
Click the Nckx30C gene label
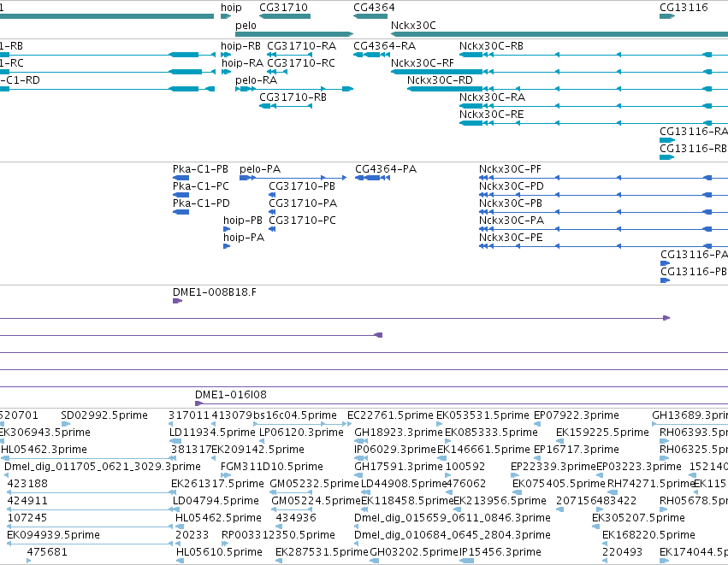(x=413, y=26)
